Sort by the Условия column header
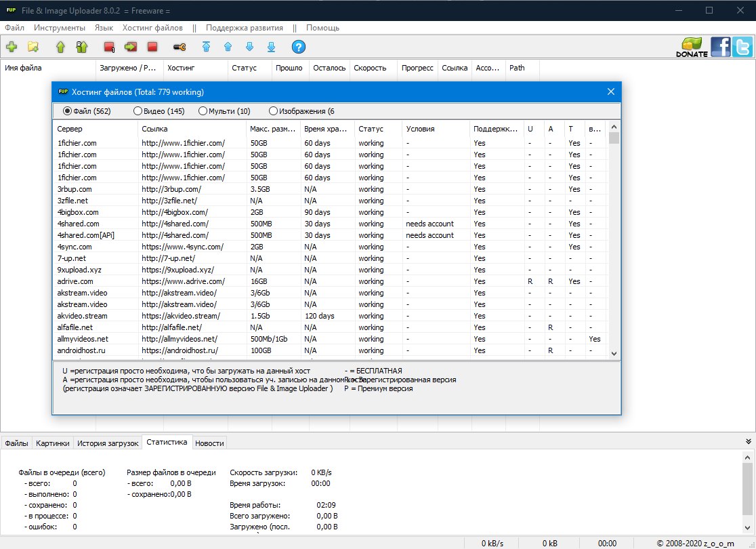The height and width of the screenshot is (549, 756). tap(436, 129)
